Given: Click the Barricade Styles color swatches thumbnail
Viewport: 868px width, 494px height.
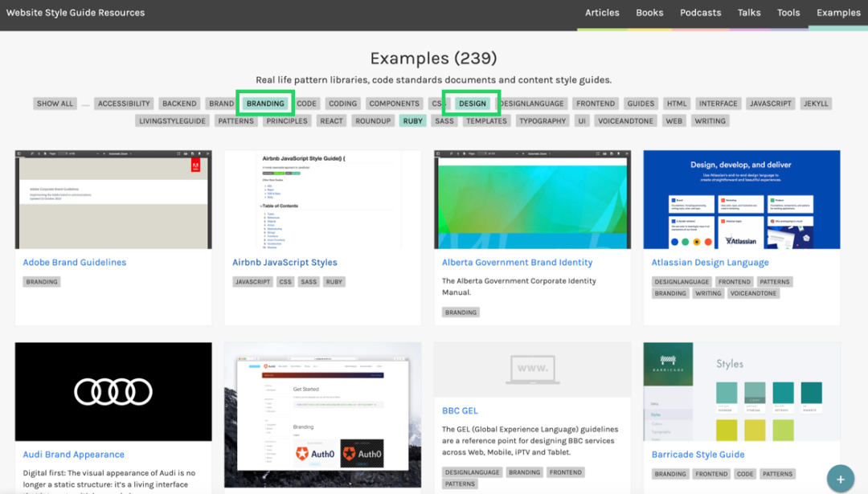Looking at the screenshot, I should tap(741, 392).
